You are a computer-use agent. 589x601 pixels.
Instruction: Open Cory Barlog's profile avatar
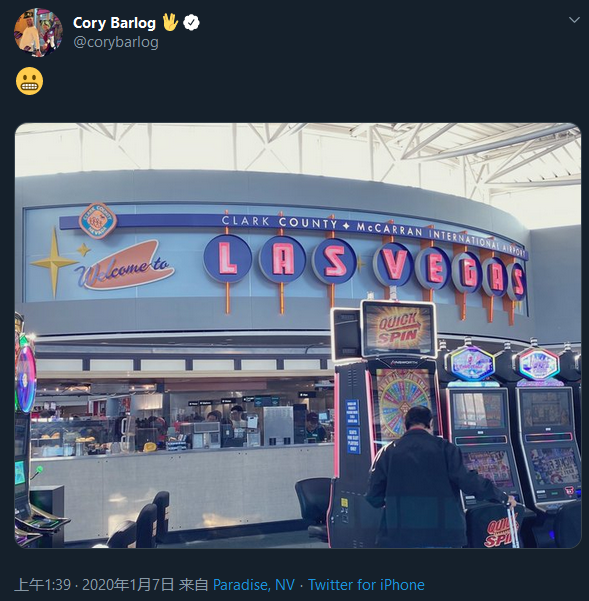pos(38,32)
